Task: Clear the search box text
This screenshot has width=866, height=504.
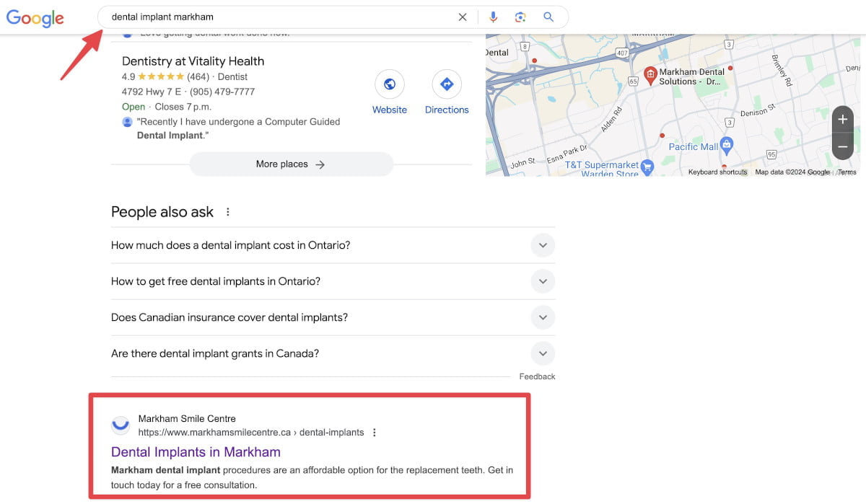Action: coord(463,17)
